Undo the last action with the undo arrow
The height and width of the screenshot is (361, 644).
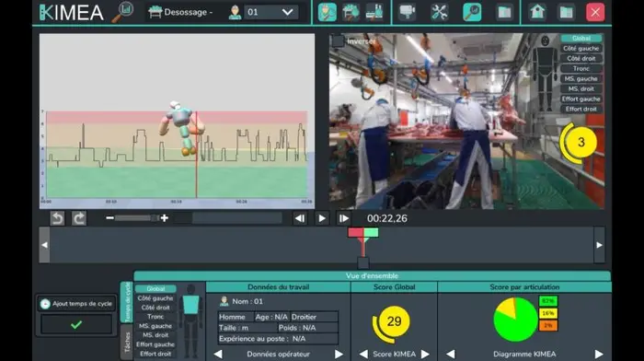pyautogui.click(x=57, y=218)
